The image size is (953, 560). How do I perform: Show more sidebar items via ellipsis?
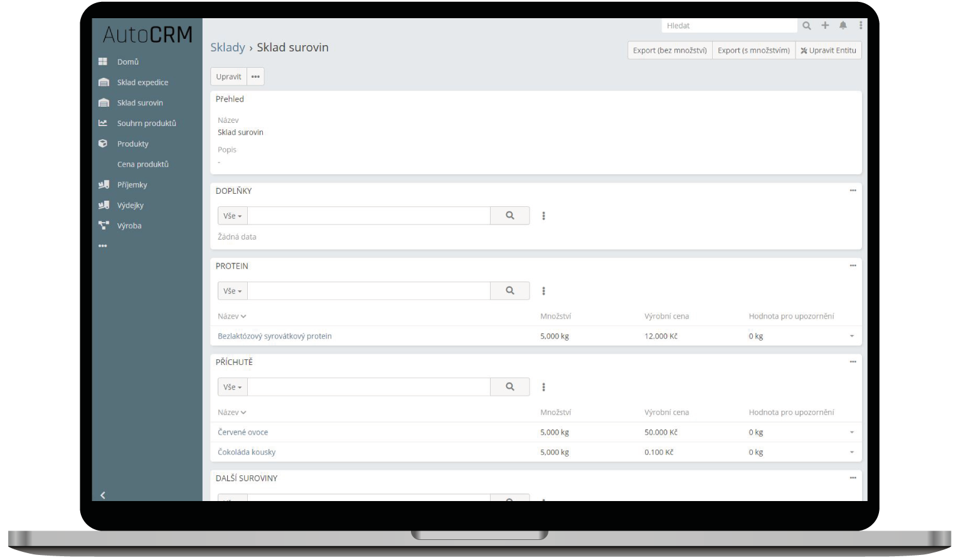click(x=103, y=246)
